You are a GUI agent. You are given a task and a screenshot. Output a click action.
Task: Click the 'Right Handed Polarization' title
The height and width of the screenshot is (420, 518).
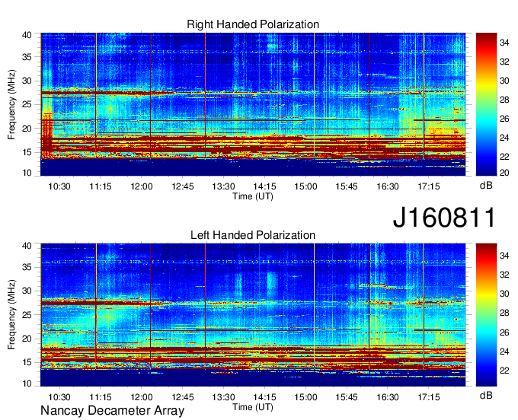tap(253, 24)
